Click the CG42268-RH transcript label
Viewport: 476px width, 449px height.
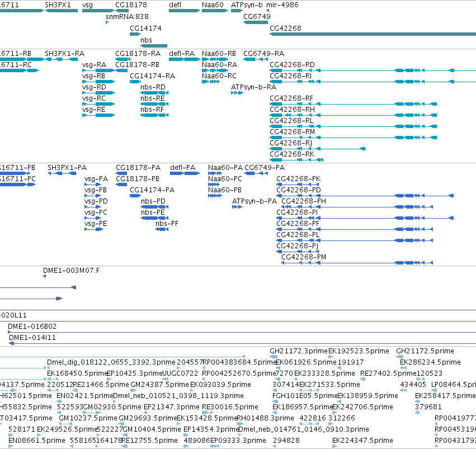[293, 110]
